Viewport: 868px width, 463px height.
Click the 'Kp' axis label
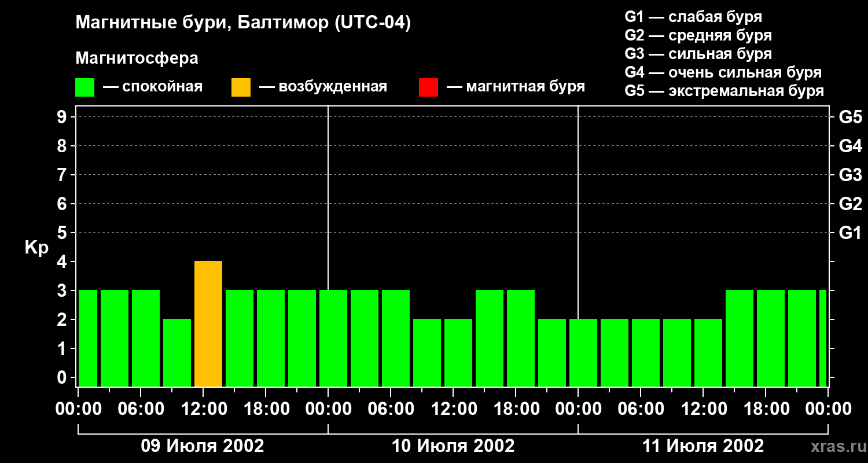point(36,248)
